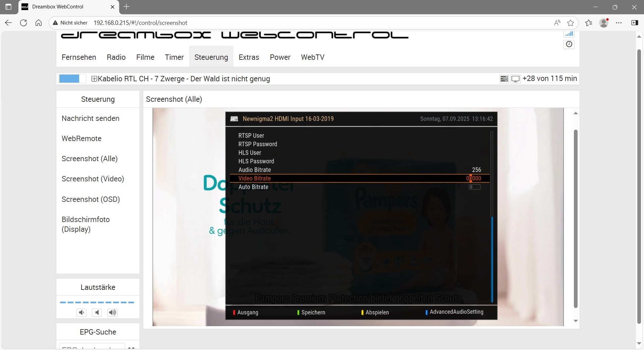Image resolution: width=644 pixels, height=350 pixels.
Task: Open the Fernsehen menu
Action: coord(79,57)
